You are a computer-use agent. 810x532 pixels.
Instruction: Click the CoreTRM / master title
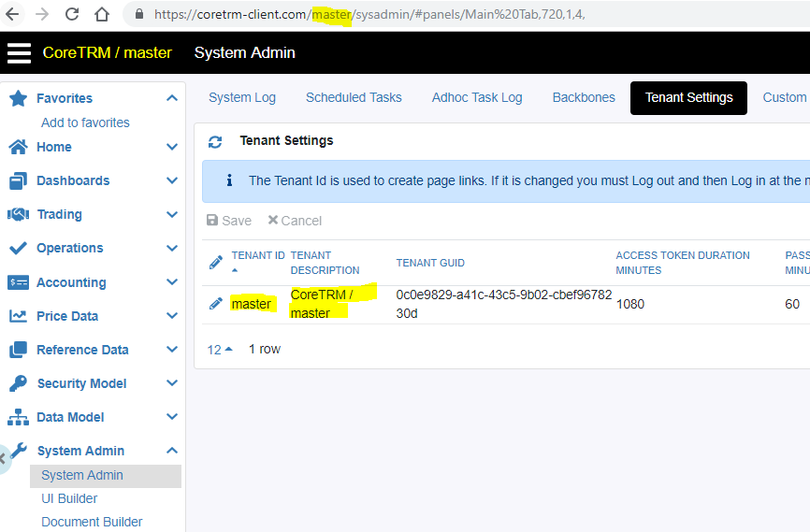coord(107,52)
